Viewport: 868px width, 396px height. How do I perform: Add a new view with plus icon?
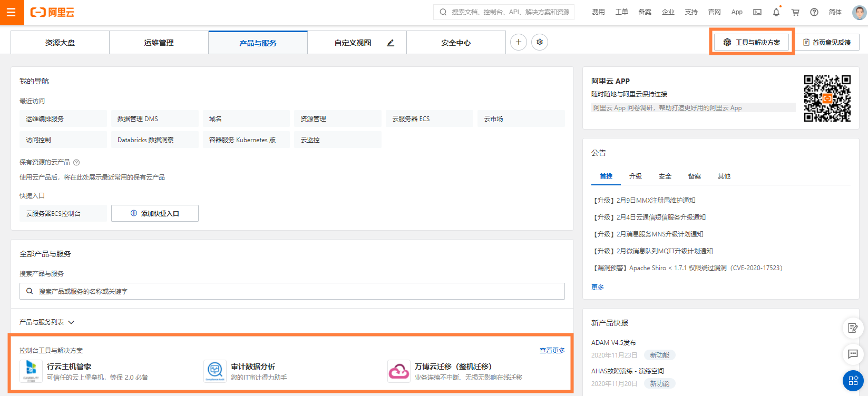tap(519, 42)
